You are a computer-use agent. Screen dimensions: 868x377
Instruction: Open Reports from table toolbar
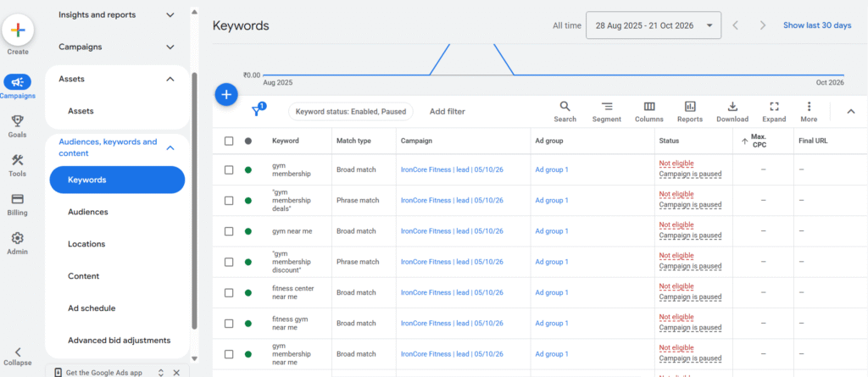point(690,112)
